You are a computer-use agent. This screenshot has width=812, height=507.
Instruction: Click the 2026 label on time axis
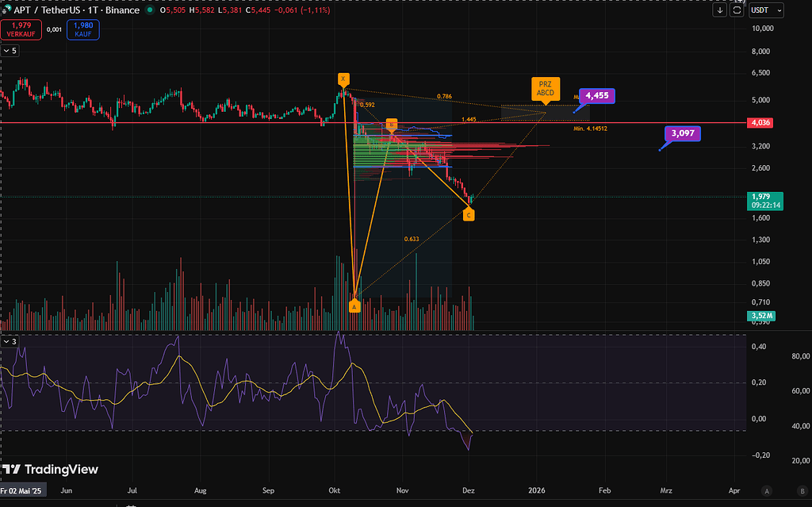point(537,491)
